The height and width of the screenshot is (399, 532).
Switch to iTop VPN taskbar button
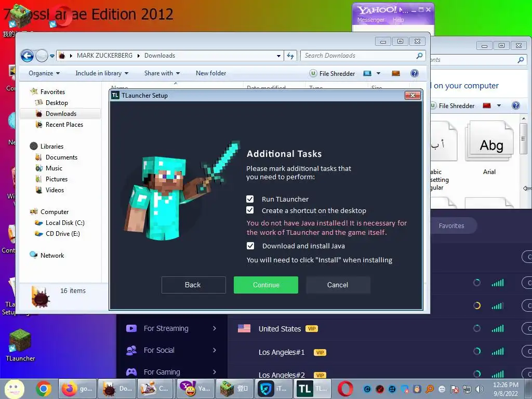click(x=273, y=389)
